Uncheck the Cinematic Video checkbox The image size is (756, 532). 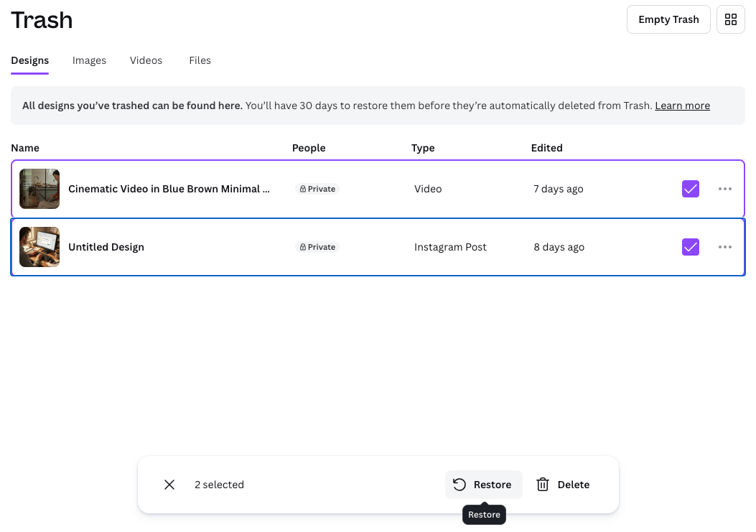point(690,189)
